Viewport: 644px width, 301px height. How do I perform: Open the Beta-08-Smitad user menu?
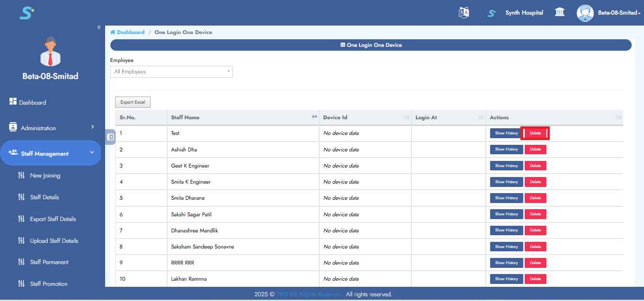(619, 13)
